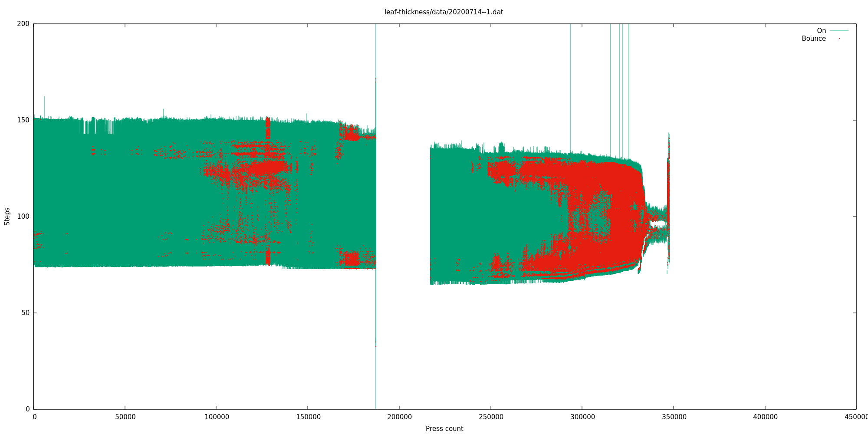Toggle the "Bounce" legend entry
The height and width of the screenshot is (434, 868).
(x=813, y=39)
